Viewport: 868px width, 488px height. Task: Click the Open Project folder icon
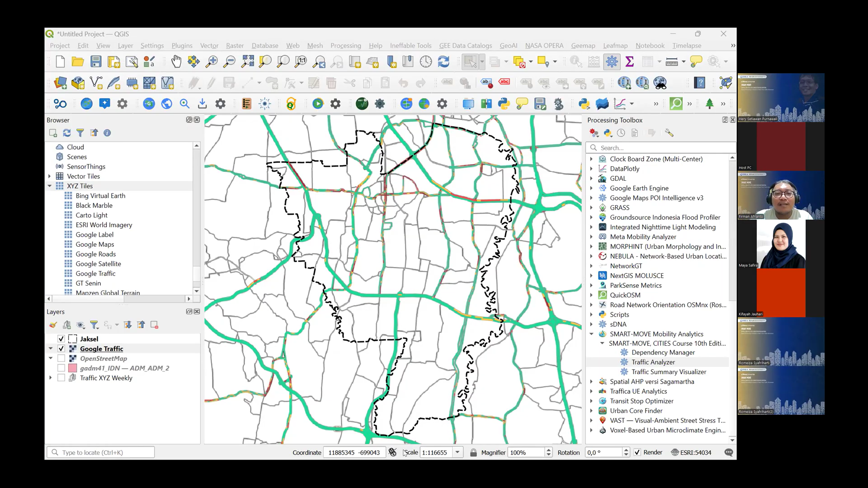[78, 61]
